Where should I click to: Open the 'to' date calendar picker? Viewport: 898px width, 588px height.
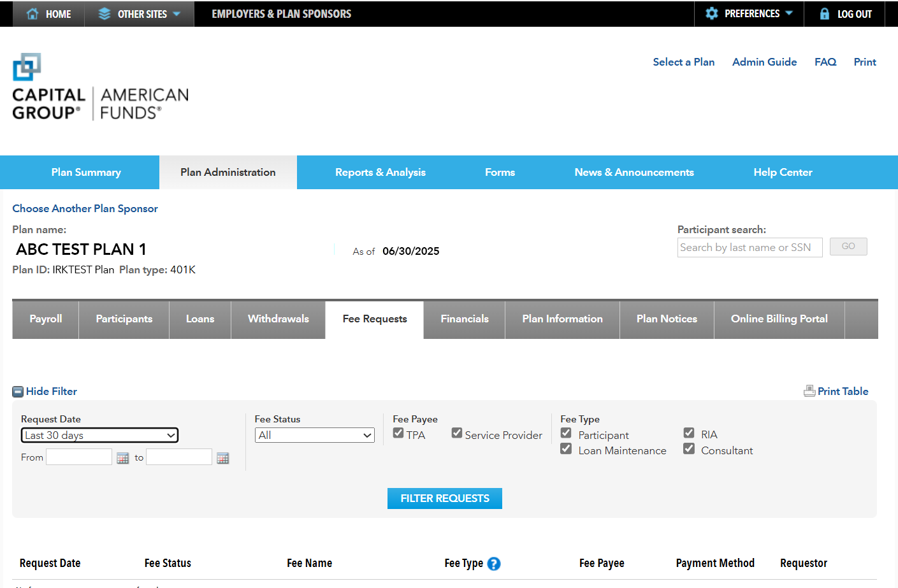[222, 457]
